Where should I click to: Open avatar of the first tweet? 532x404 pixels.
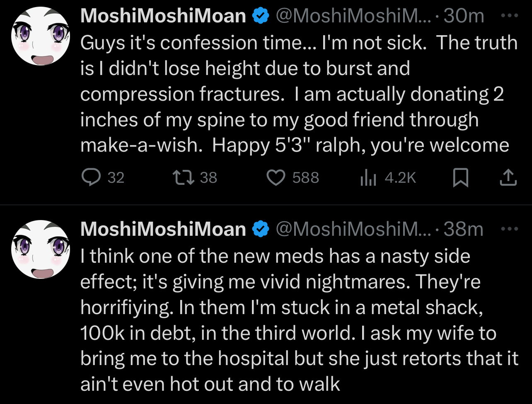coord(39,36)
